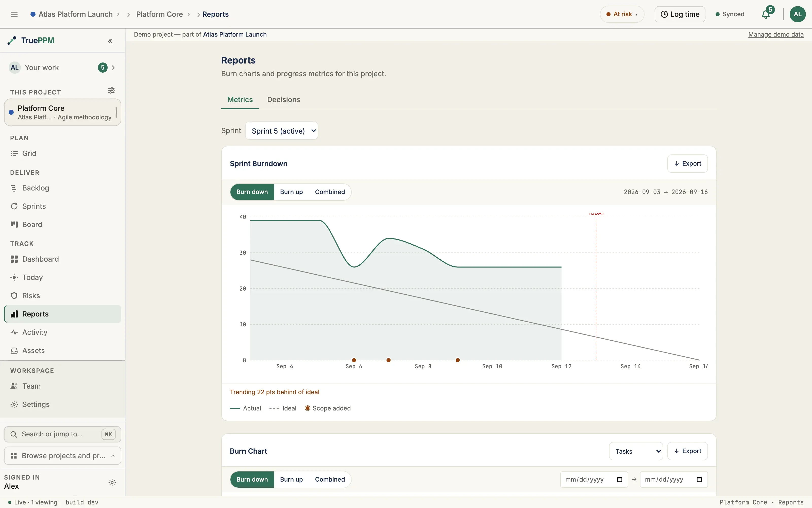Open Settings in Workspace section
Viewport: 812px width, 508px height.
coord(63,404)
